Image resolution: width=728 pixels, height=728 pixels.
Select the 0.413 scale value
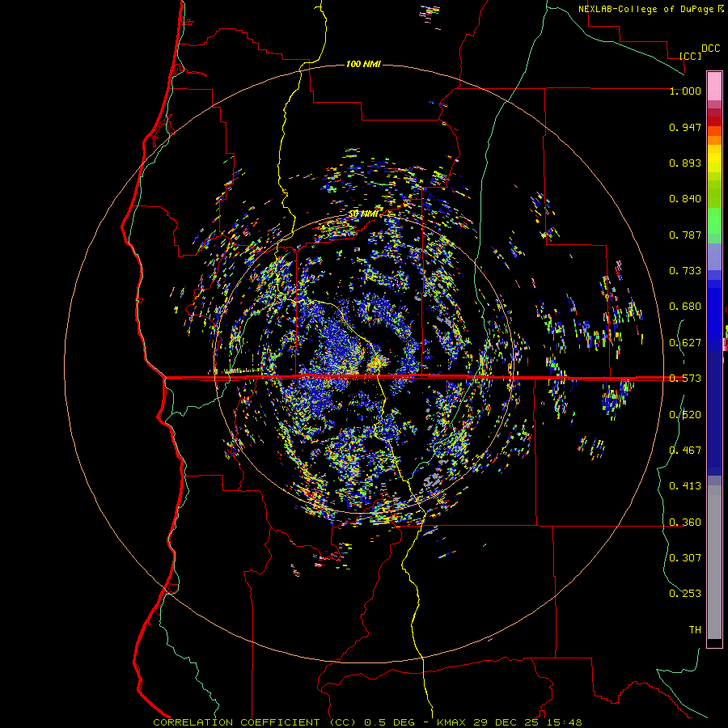tap(685, 486)
